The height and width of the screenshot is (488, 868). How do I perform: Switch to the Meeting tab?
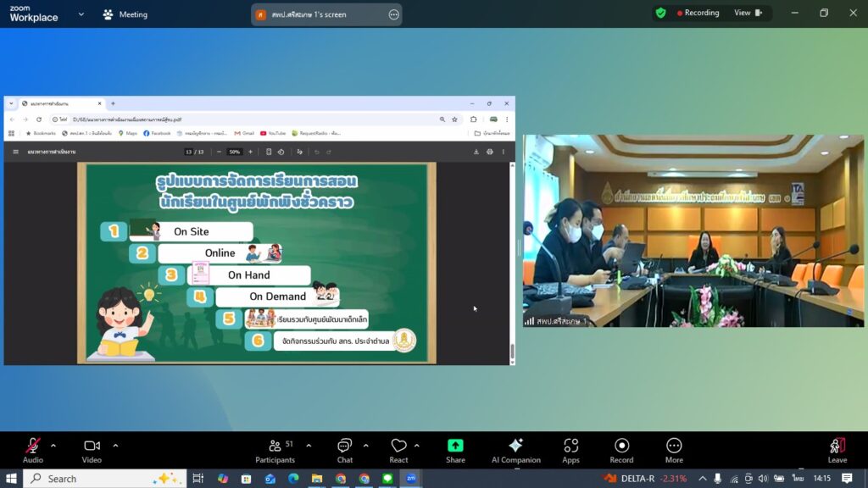click(125, 14)
